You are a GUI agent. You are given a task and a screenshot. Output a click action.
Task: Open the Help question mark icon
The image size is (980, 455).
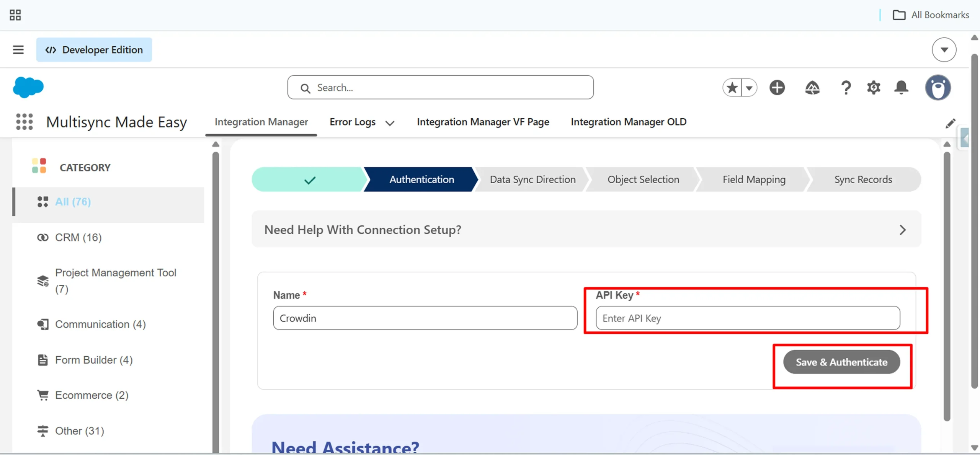[846, 88]
